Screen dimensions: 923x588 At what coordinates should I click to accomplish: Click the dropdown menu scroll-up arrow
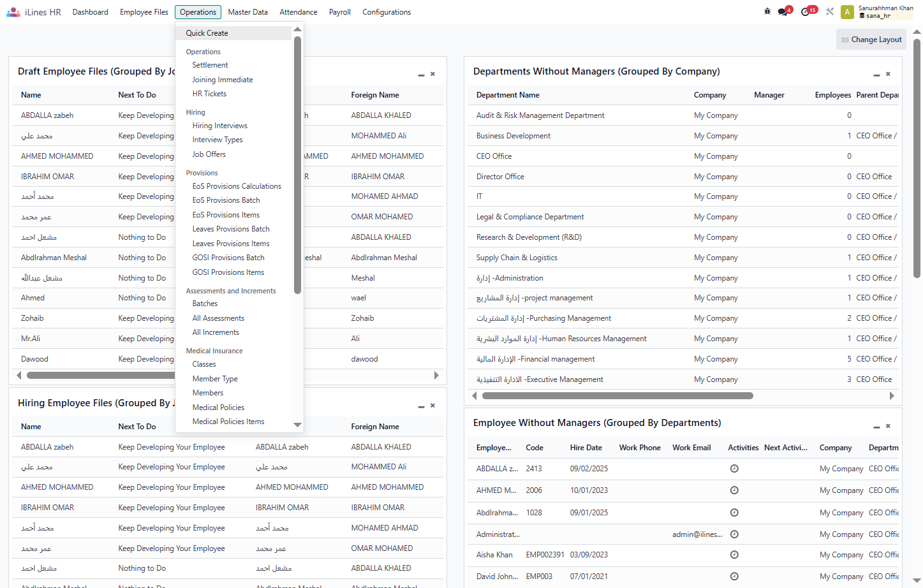(x=297, y=29)
